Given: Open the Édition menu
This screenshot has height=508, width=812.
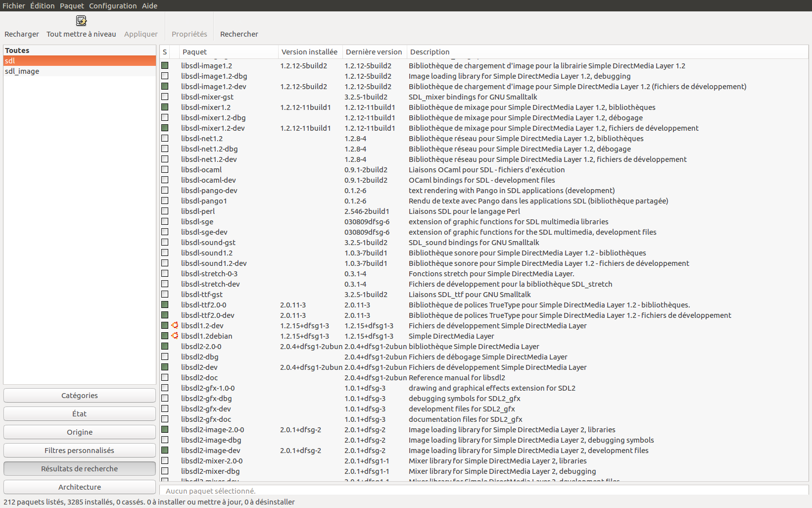Looking at the screenshot, I should (43, 6).
